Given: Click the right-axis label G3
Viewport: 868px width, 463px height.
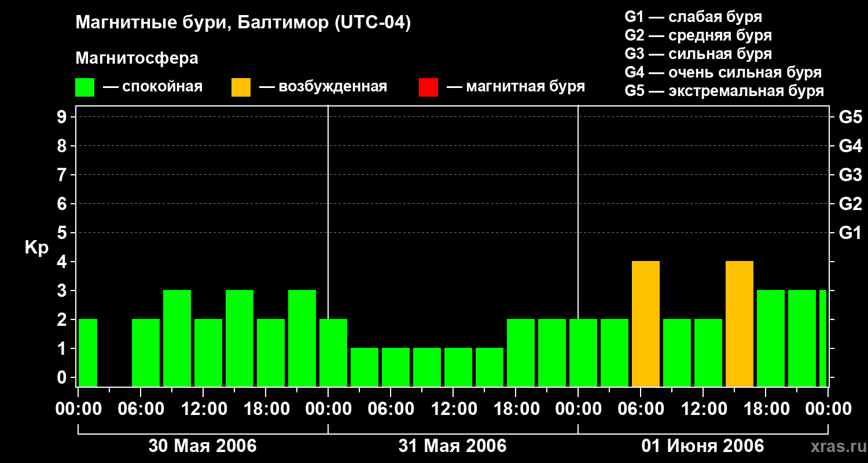Looking at the screenshot, I should pyautogui.click(x=850, y=175).
